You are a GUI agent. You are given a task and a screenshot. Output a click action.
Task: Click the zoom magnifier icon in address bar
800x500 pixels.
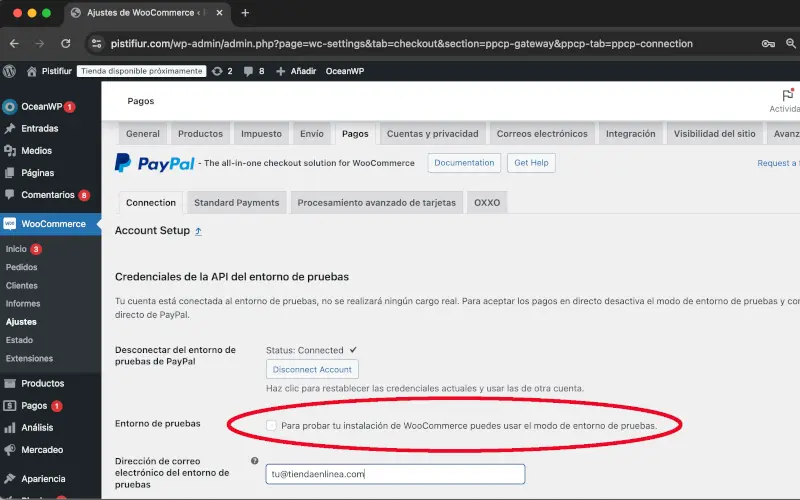[791, 44]
